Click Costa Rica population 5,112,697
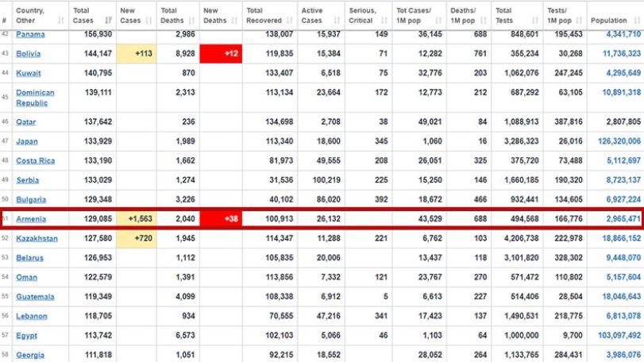This screenshot has width=644, height=362. 623,160
